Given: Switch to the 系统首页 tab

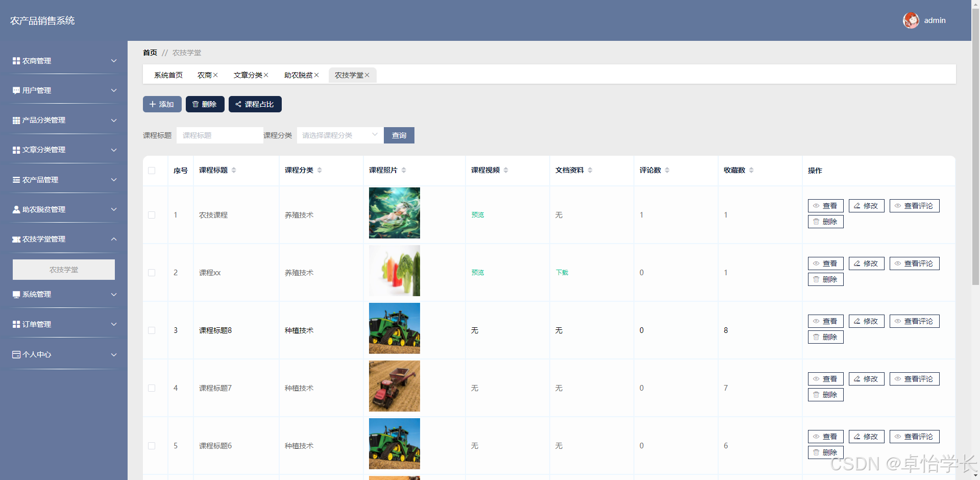Looking at the screenshot, I should 168,75.
